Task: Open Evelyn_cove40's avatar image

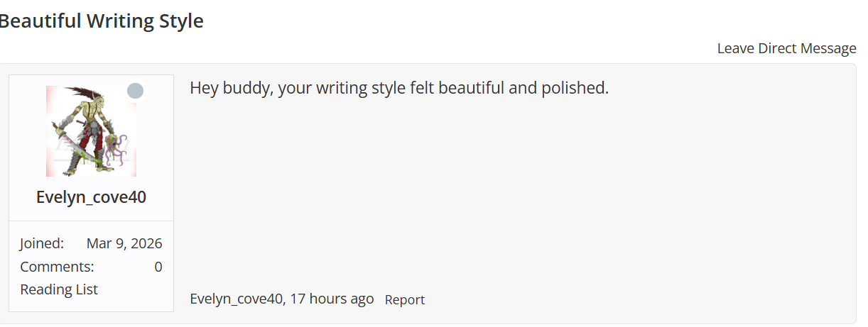Action: (x=91, y=131)
